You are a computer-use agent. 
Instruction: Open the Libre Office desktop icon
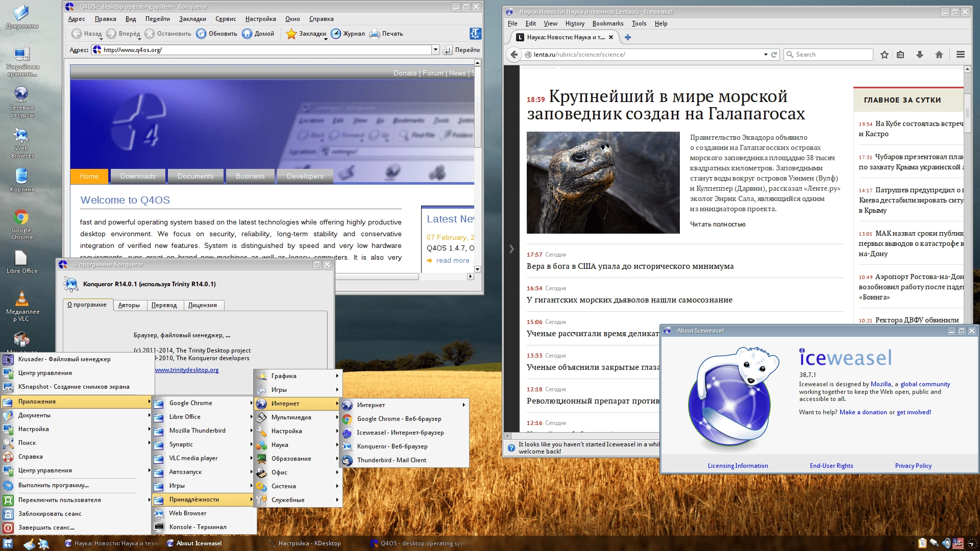[x=21, y=258]
